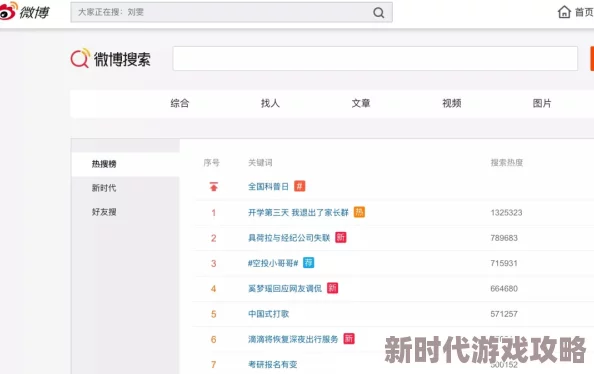This screenshot has width=594, height=374.
Task: Open 滴滴将恢复深夜出行服务 link
Action: [x=293, y=339]
